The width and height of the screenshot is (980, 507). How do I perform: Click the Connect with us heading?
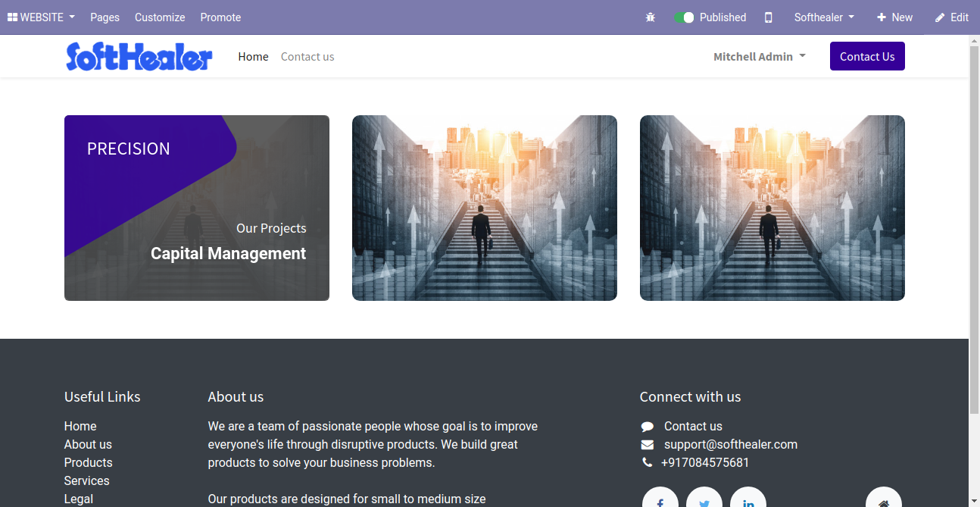click(x=690, y=396)
